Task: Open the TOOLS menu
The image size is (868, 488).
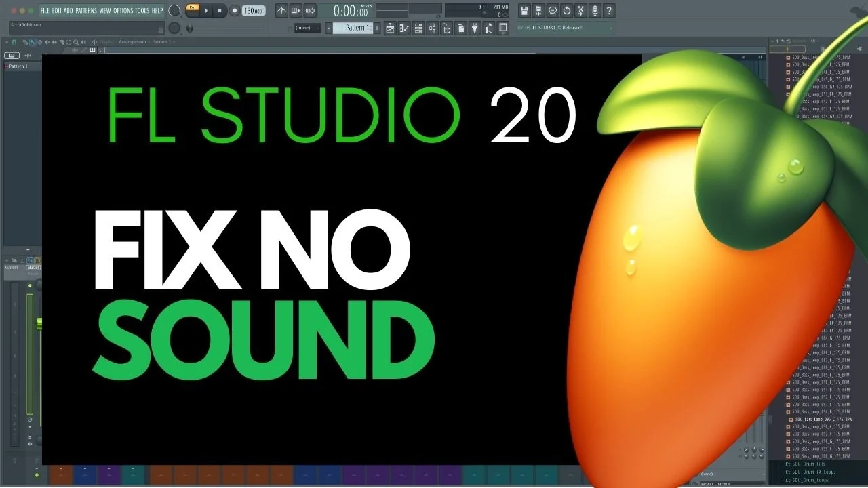Action: [142, 11]
